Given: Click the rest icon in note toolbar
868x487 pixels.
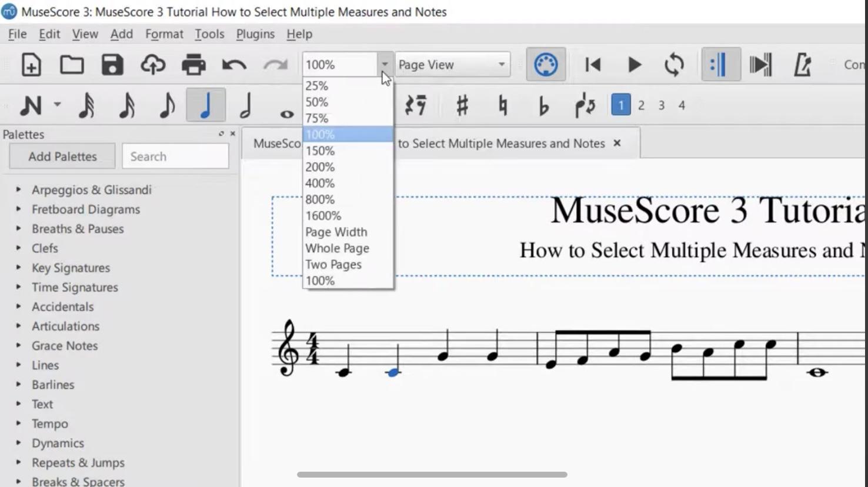Looking at the screenshot, I should (416, 105).
